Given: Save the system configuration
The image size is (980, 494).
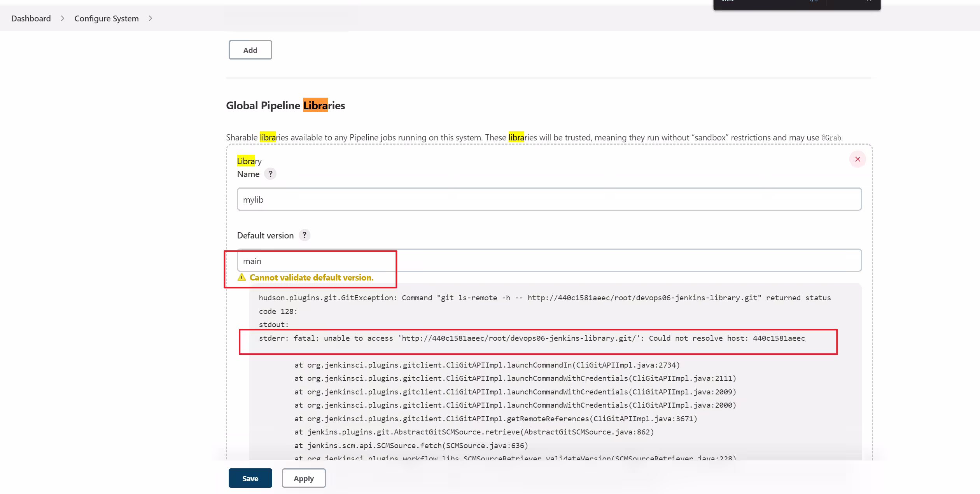Looking at the screenshot, I should pyautogui.click(x=250, y=478).
